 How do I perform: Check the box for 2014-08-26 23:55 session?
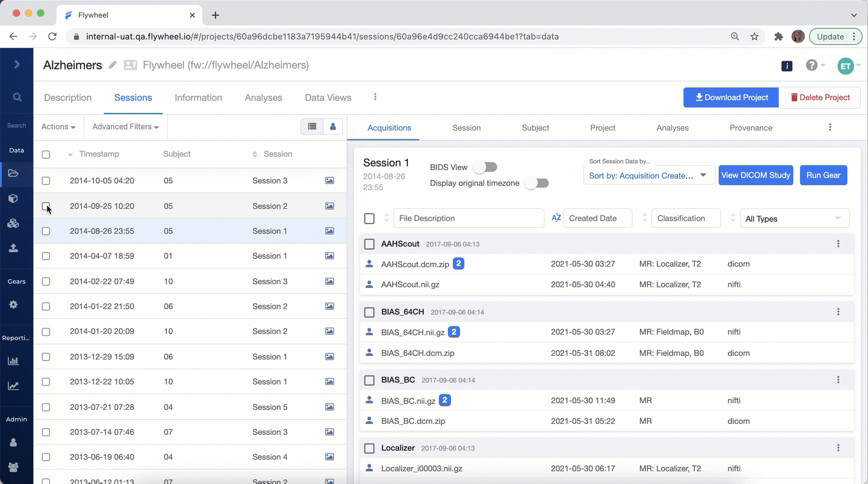pyautogui.click(x=46, y=231)
